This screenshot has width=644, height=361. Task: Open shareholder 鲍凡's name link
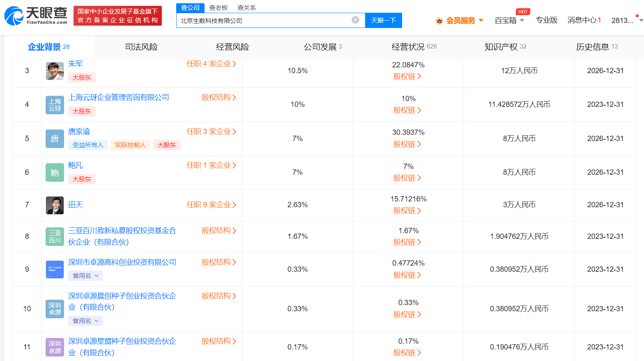coord(76,165)
